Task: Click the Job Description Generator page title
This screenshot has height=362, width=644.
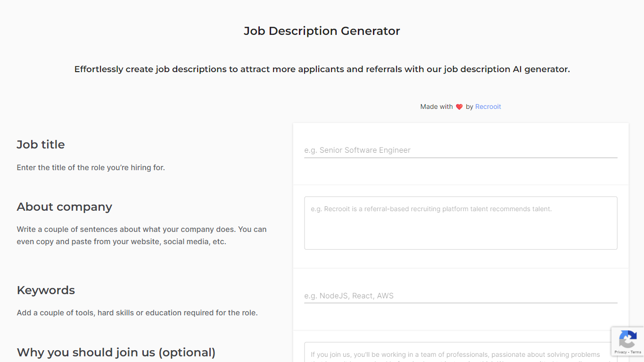Action: (x=322, y=31)
